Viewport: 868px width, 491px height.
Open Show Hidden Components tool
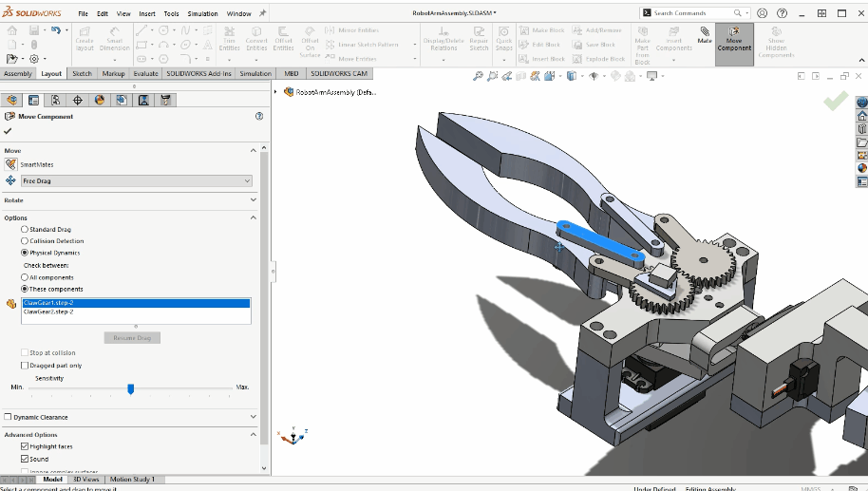(776, 42)
